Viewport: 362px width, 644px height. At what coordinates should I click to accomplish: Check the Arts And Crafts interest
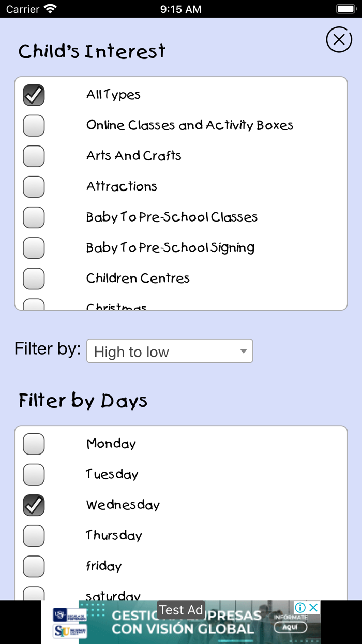pos(33,156)
